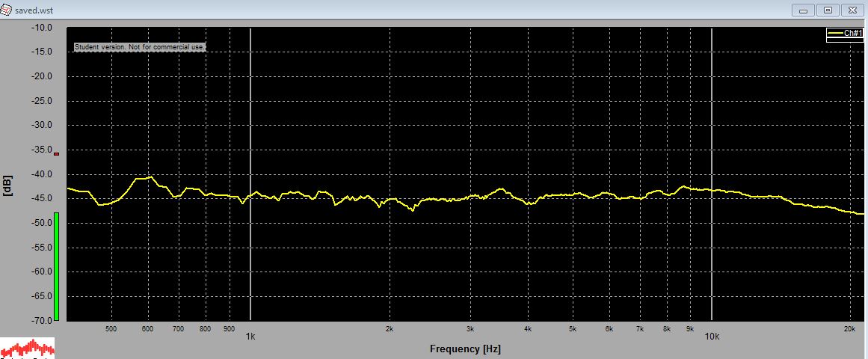Click the 7k frequency label
This screenshot has width=868, height=359.
pyautogui.click(x=641, y=329)
